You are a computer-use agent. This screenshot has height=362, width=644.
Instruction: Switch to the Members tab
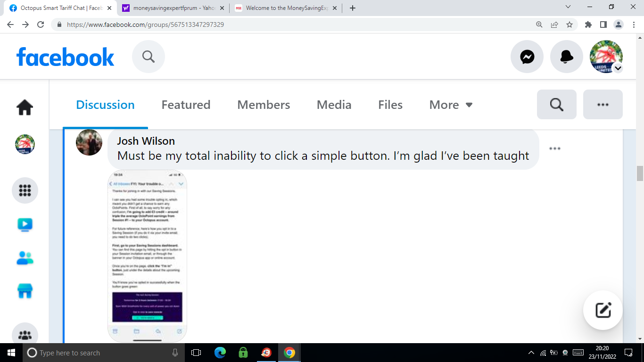click(x=264, y=105)
